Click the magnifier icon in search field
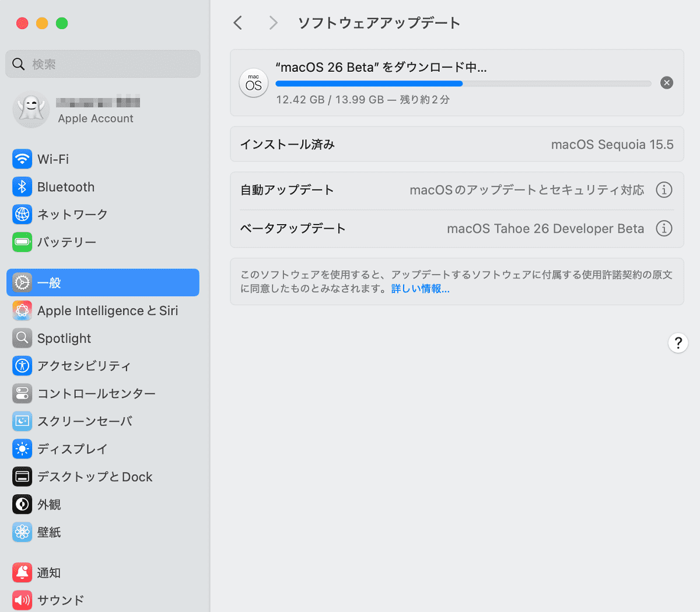Screen dimensions: 700x612 click(19, 64)
